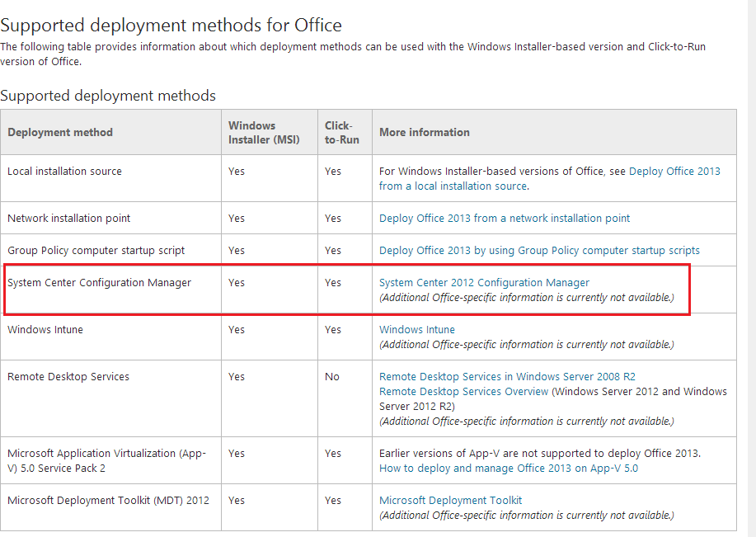Click the Windows Intune hyperlink in More information
The width and height of the screenshot is (756, 537).
(416, 330)
